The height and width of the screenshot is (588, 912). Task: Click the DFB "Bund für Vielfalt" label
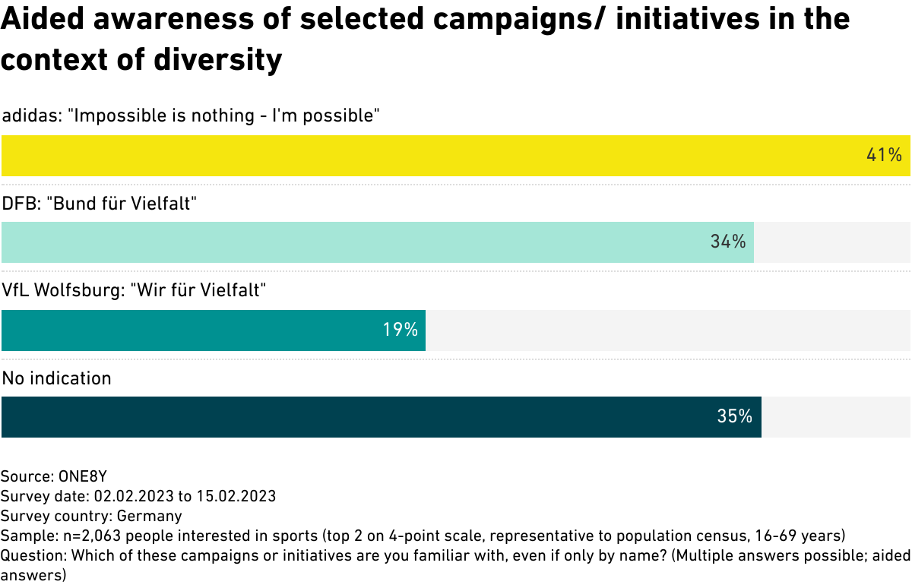[100, 204]
